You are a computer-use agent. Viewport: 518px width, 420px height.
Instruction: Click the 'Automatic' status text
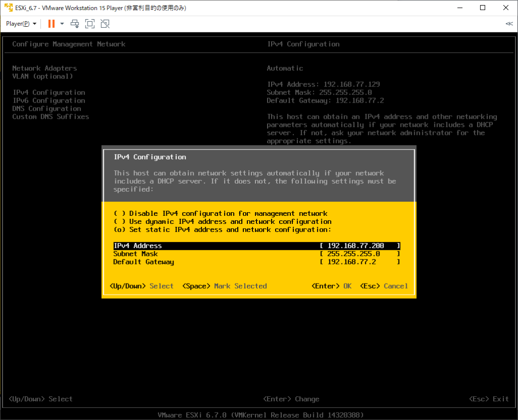[285, 68]
